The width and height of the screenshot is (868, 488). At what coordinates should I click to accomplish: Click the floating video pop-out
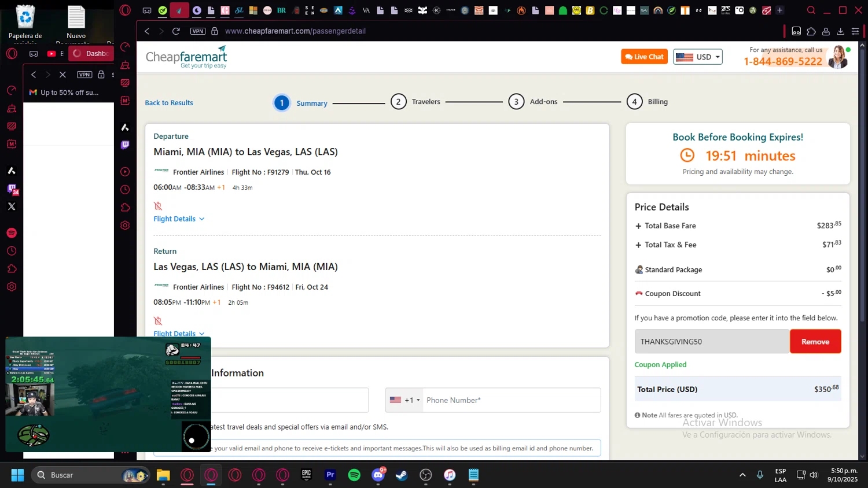108,394
